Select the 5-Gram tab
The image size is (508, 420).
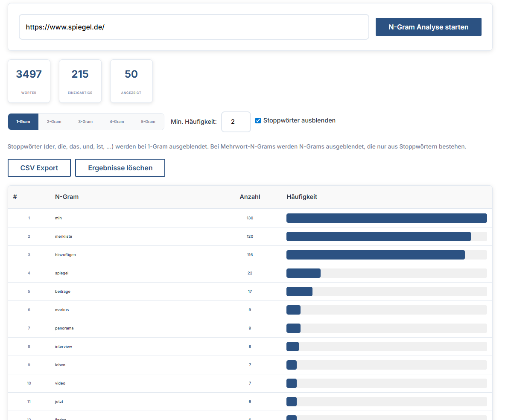(148, 121)
